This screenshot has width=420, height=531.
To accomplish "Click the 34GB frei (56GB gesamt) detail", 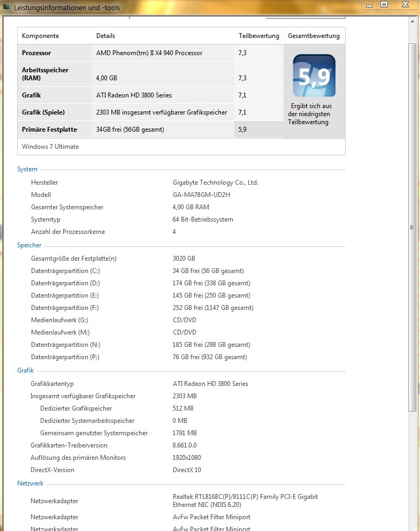I will (130, 130).
